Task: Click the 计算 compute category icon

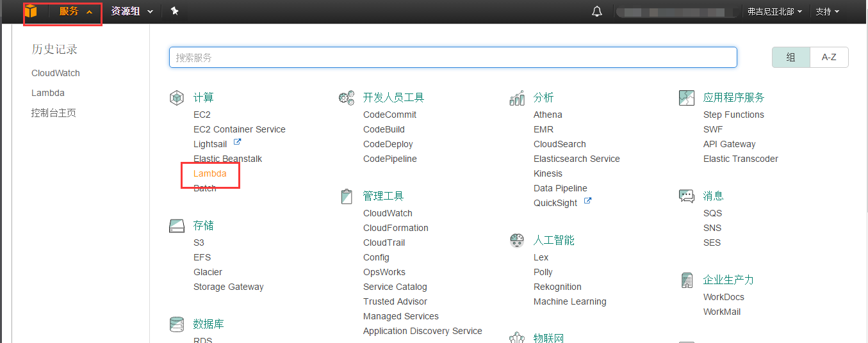Action: pos(177,98)
